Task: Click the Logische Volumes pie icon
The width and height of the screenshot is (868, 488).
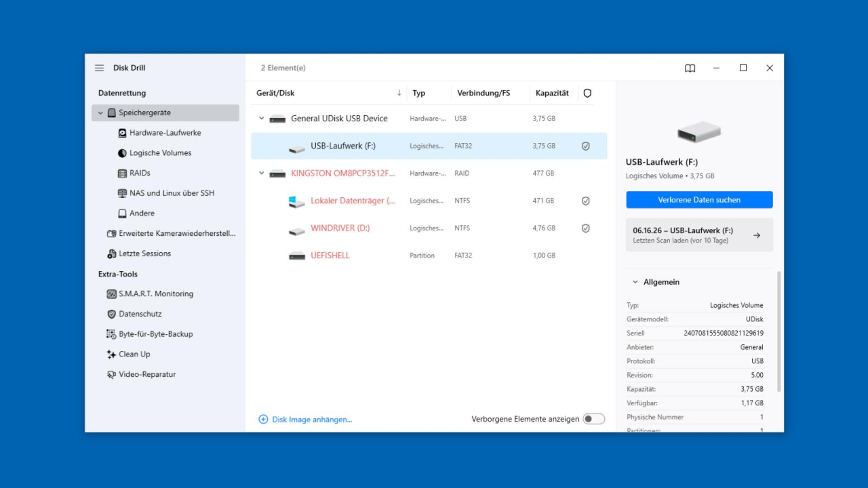Action: pyautogui.click(x=122, y=153)
